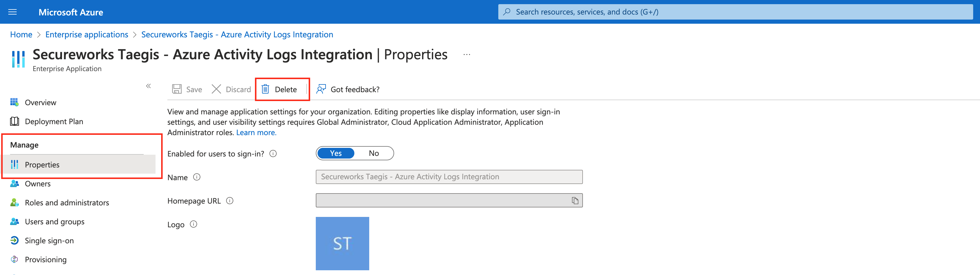
Task: Click the Overview grid icon in sidebar
Action: (15, 102)
